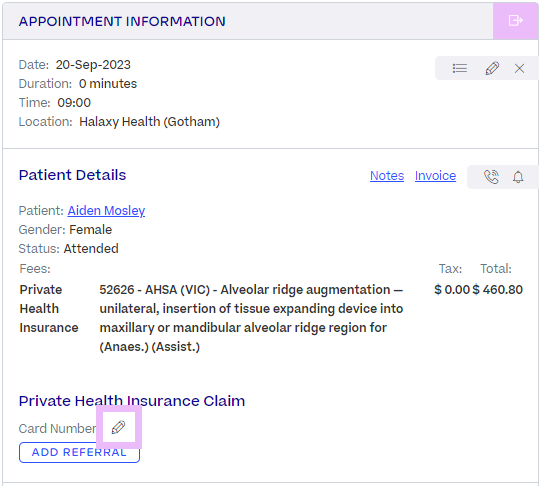Open the Invoice link
The height and width of the screenshot is (486, 541).
pyautogui.click(x=435, y=176)
